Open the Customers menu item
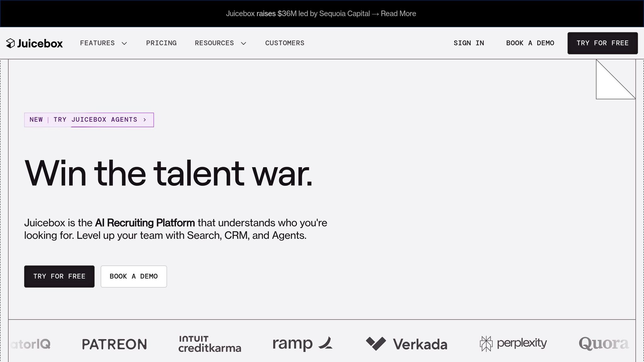The height and width of the screenshot is (362, 644). 285,43
